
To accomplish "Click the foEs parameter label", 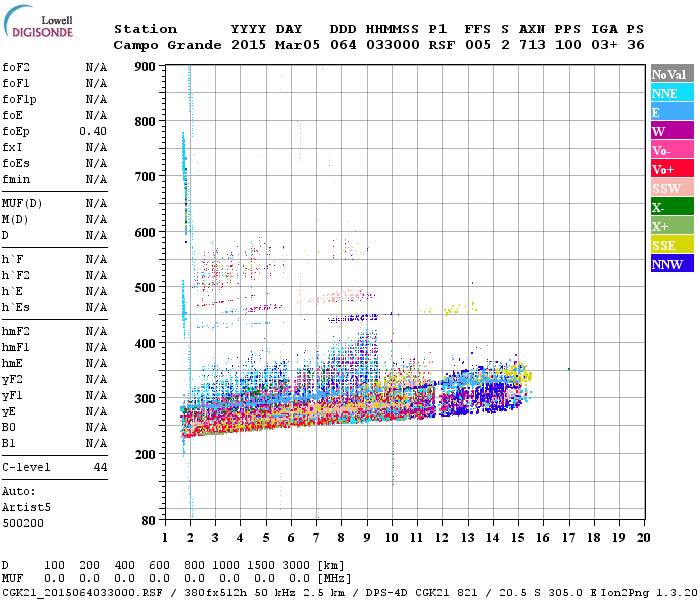I will tap(16, 163).
